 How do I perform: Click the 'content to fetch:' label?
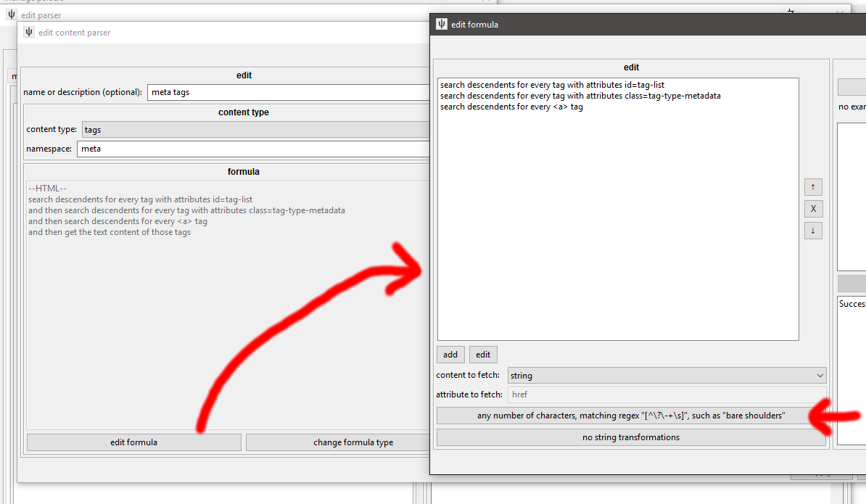click(468, 375)
